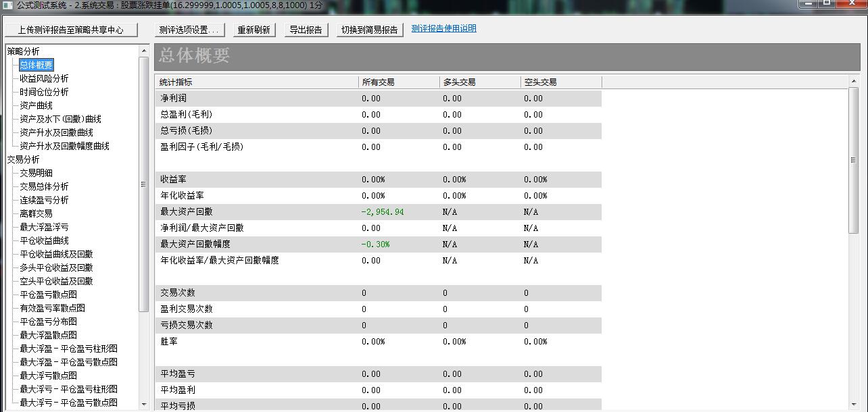Click down arrow of sidebar tree scrollbar
Screen dimensions: 868x412
click(x=143, y=404)
